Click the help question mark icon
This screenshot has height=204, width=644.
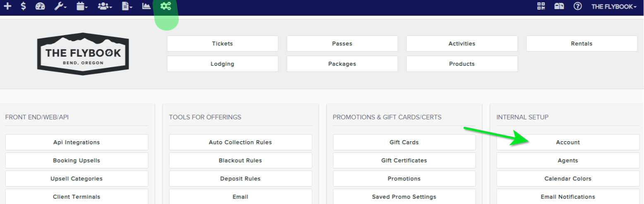click(577, 6)
